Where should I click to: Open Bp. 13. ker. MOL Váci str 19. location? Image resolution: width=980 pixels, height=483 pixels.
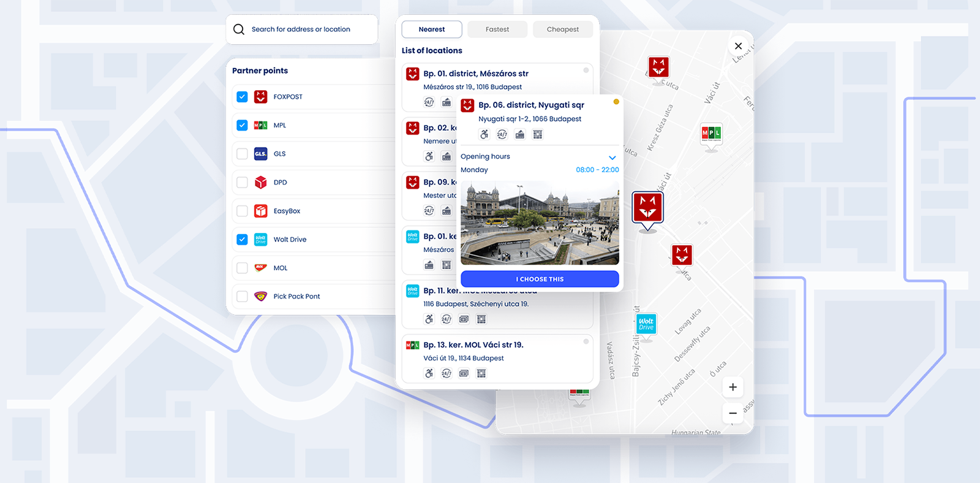point(497,359)
